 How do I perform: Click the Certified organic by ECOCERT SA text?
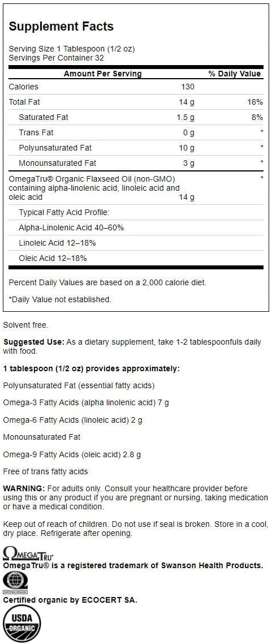pos(70,600)
